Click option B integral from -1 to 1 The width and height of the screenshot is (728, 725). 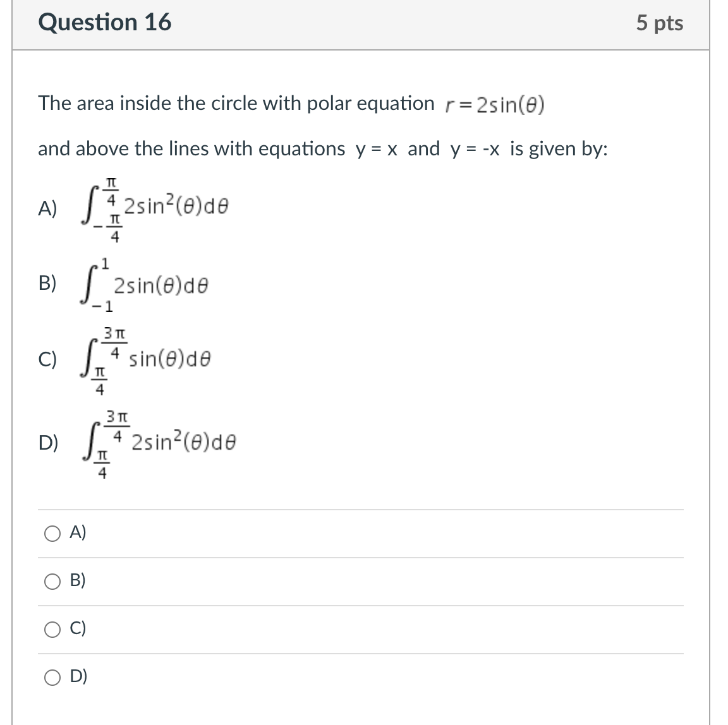144,285
